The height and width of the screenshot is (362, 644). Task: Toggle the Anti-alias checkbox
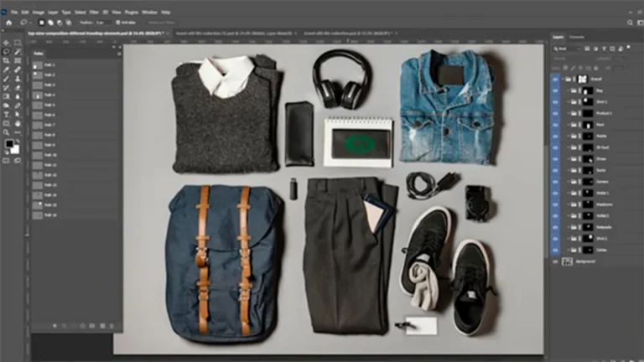tap(118, 23)
